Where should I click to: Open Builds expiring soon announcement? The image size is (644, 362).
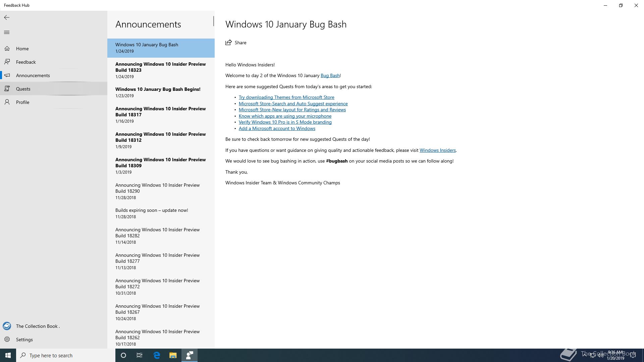[x=161, y=214]
